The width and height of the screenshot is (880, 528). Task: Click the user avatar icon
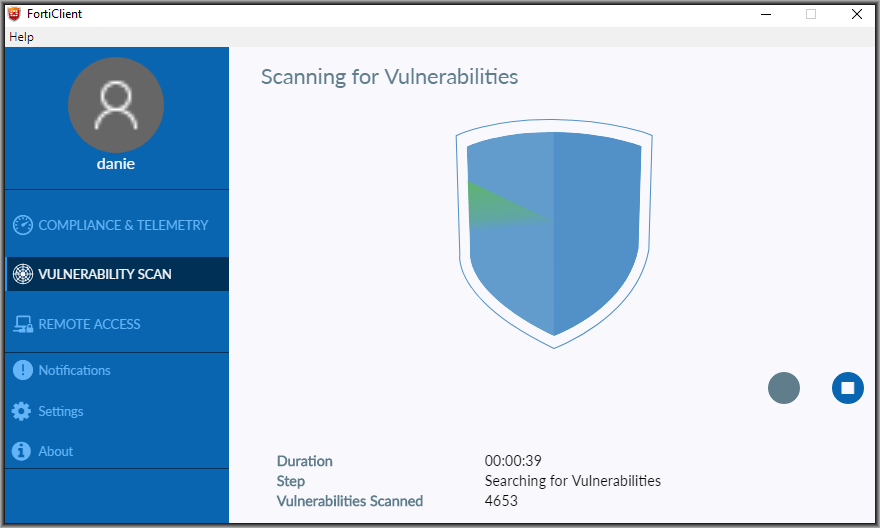pyautogui.click(x=116, y=105)
